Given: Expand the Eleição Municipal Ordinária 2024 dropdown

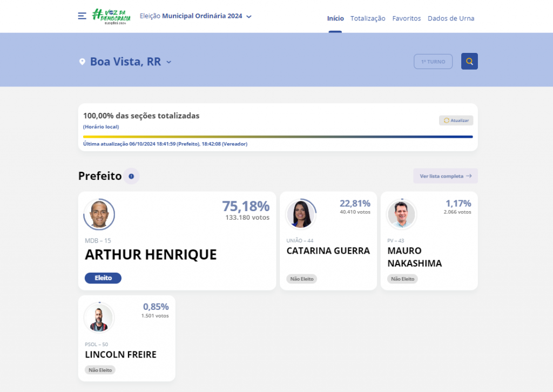Looking at the screenshot, I should (249, 17).
